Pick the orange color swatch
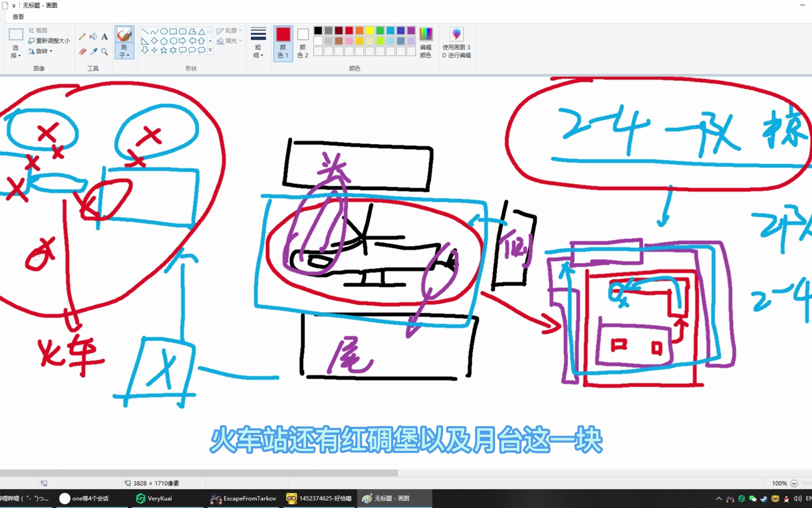This screenshot has height=508, width=812. click(359, 31)
